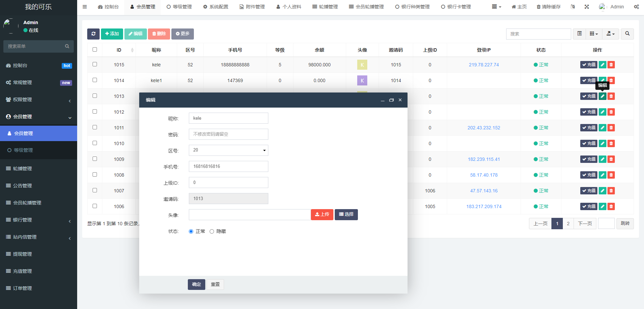Click the 手机号 input field in the dialog
This screenshot has width=644, height=309.
(x=228, y=166)
